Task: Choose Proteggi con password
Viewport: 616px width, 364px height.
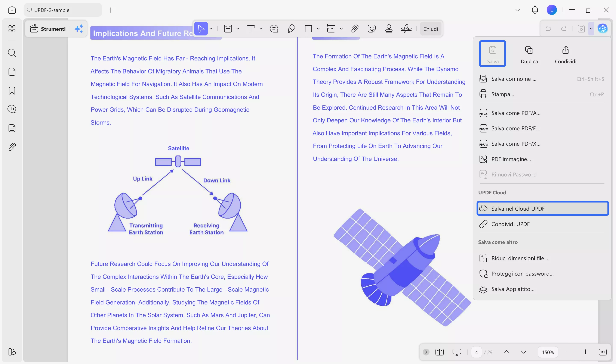Action: (x=542, y=274)
